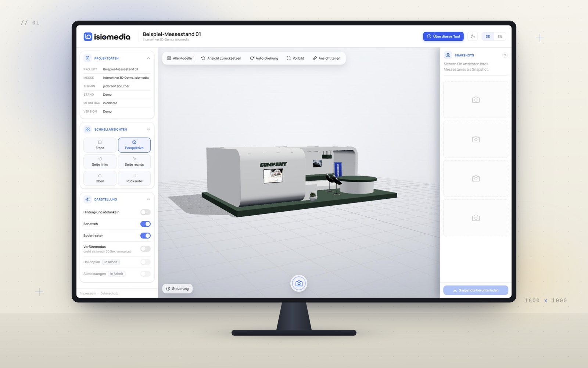This screenshot has width=588, height=368.
Task: Click the 'In Arbeit' badge next to Abmessungen
Action: [x=116, y=274]
